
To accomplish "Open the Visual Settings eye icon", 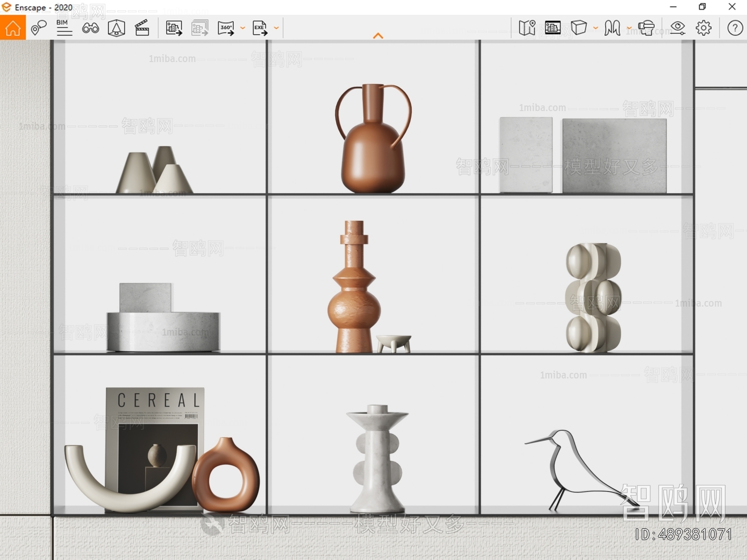I will pyautogui.click(x=677, y=28).
